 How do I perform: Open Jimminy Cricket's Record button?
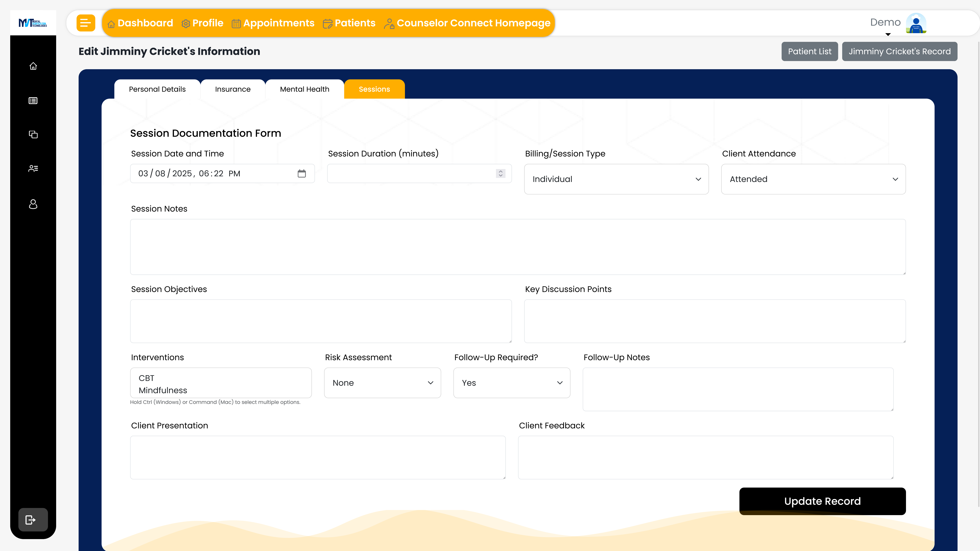(x=899, y=51)
